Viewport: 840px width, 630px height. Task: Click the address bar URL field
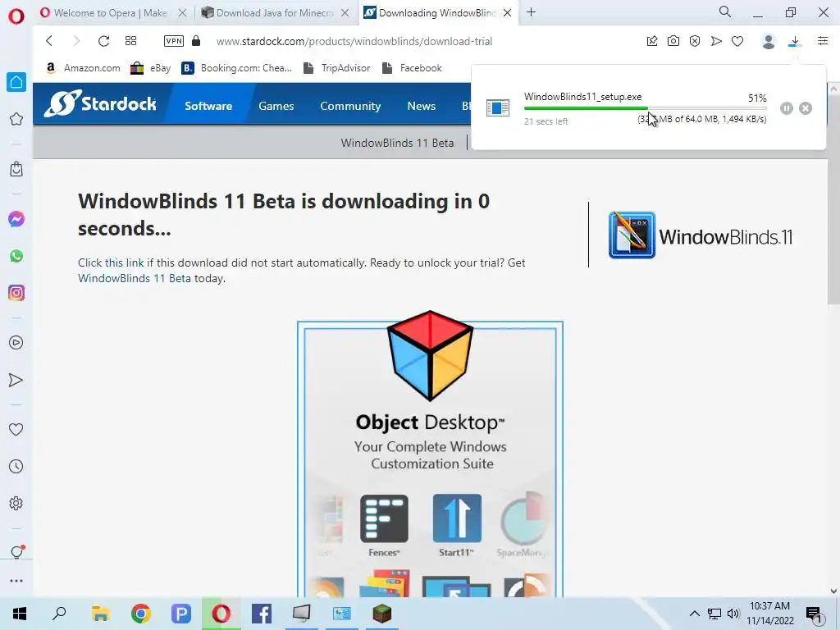click(354, 41)
